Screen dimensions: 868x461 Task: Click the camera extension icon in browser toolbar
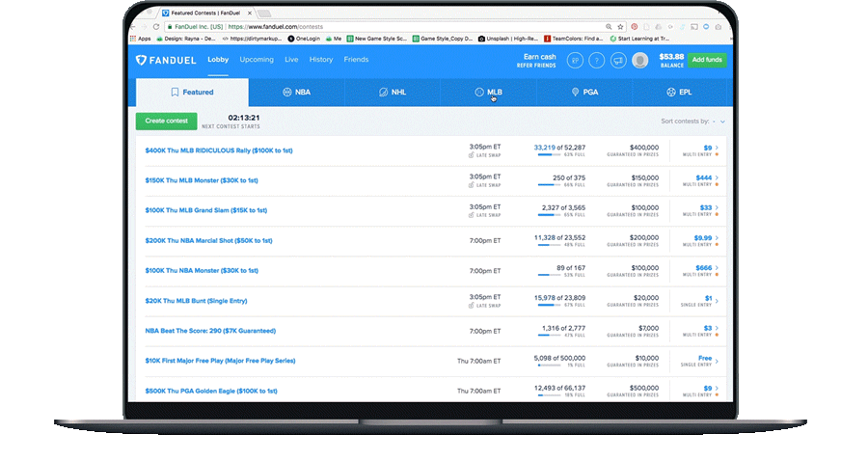tap(718, 27)
